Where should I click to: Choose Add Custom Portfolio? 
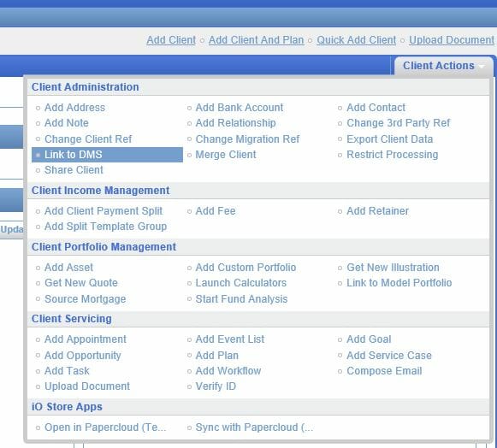(246, 268)
